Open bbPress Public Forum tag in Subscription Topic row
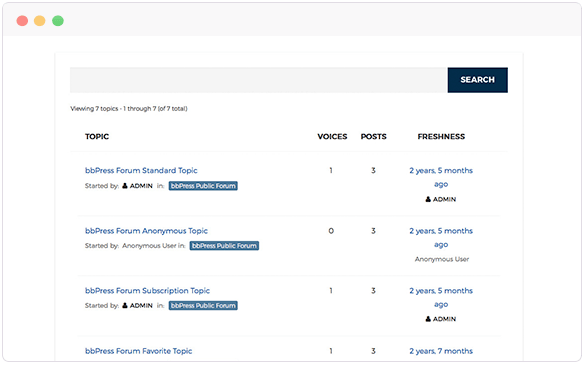The height and width of the screenshot is (366, 585). (x=203, y=306)
